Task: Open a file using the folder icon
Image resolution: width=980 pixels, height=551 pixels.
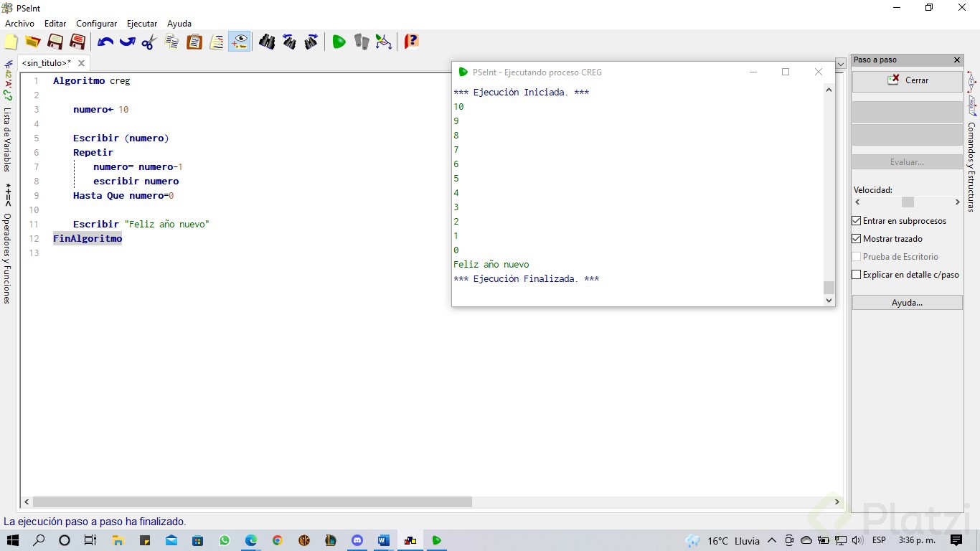Action: (x=32, y=42)
